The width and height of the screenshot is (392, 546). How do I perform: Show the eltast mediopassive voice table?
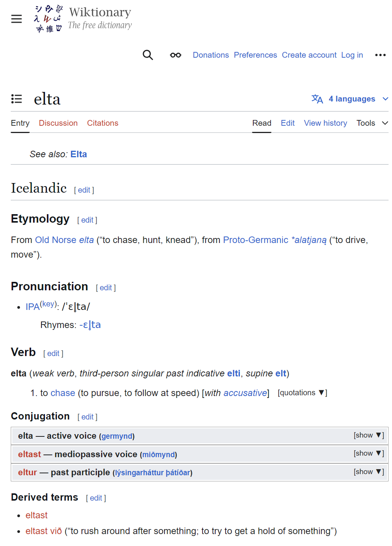click(368, 453)
